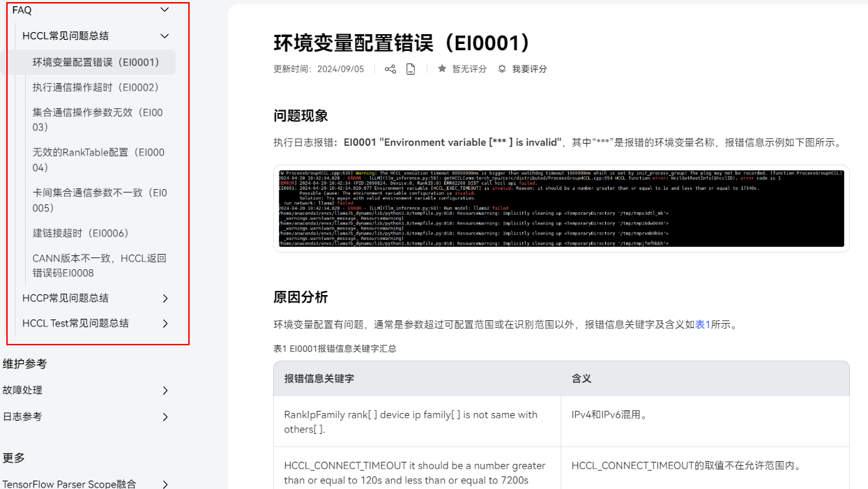
Task: Click the page title 环境变量配置错误（EI0001）
Action: (403, 43)
